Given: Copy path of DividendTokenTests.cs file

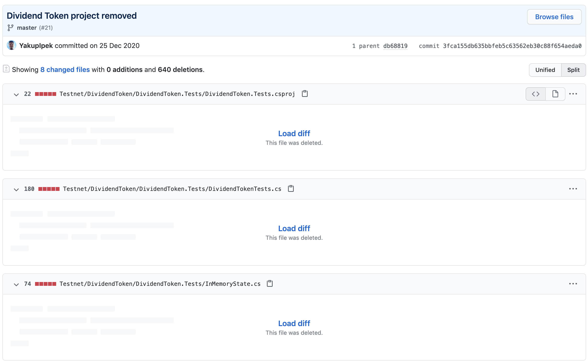Looking at the screenshot, I should pos(291,188).
